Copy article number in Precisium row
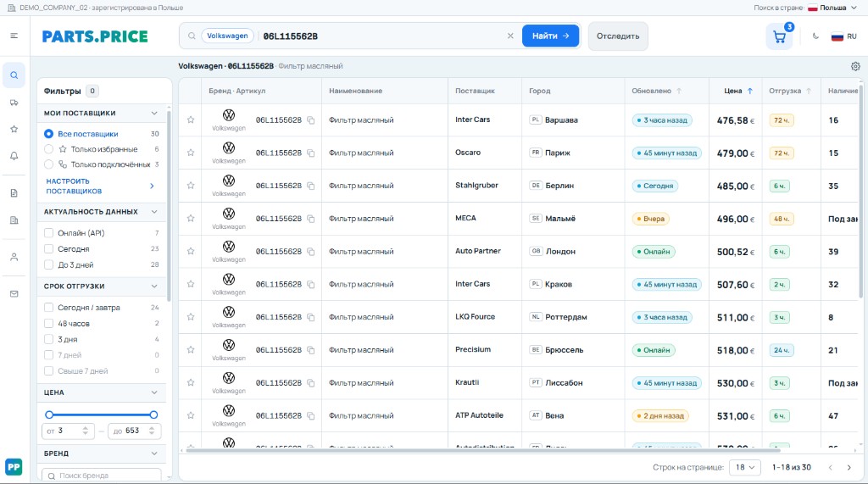The image size is (868, 484). [x=310, y=350]
